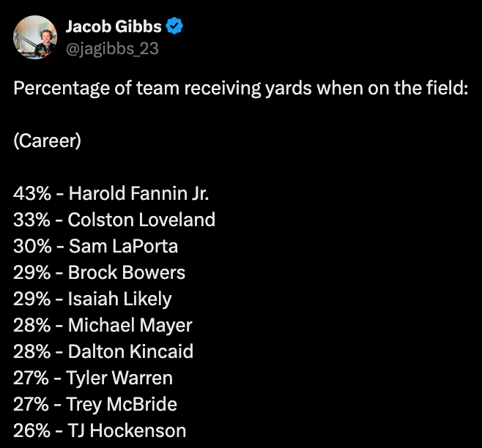Image resolution: width=482 pixels, height=448 pixels.
Task: Click the name Harold Fannin Jr.
Action: (138, 193)
